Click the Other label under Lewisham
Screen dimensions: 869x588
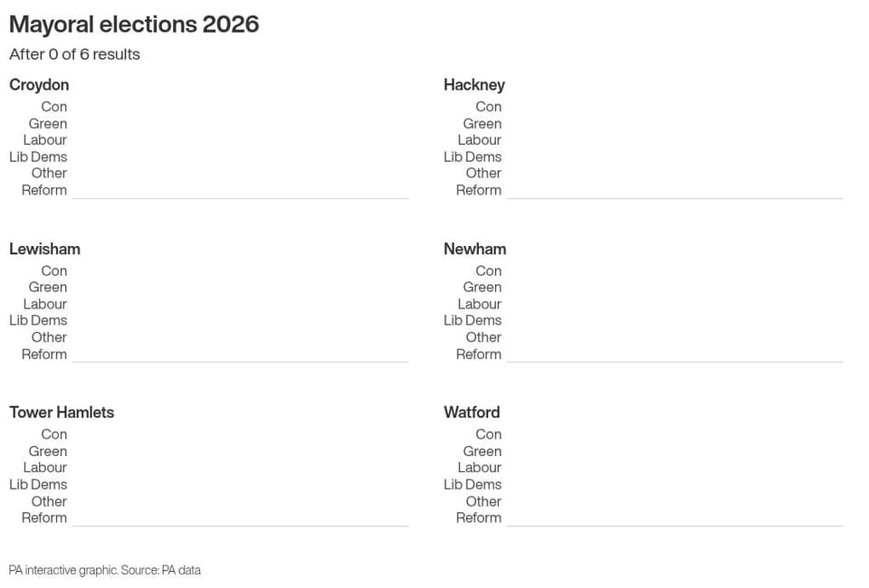point(49,337)
